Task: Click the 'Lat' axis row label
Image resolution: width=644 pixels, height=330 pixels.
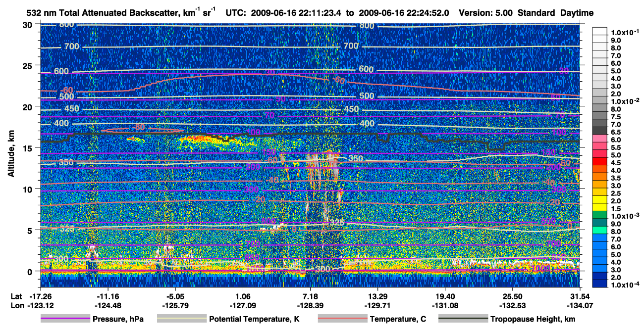Action: (x=16, y=296)
